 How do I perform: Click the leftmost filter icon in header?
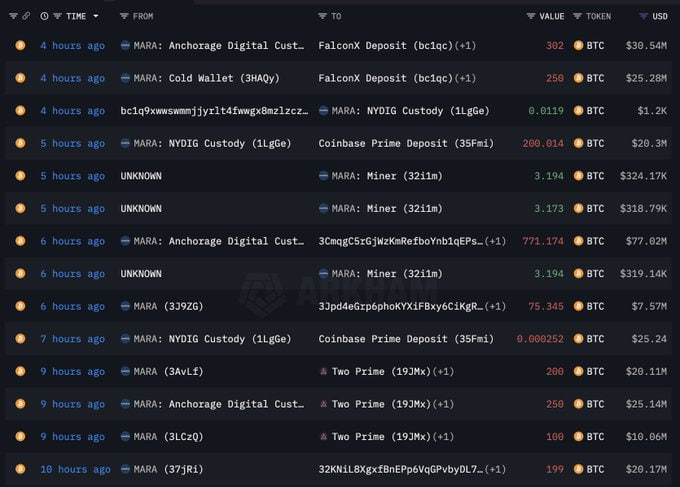(x=13, y=16)
